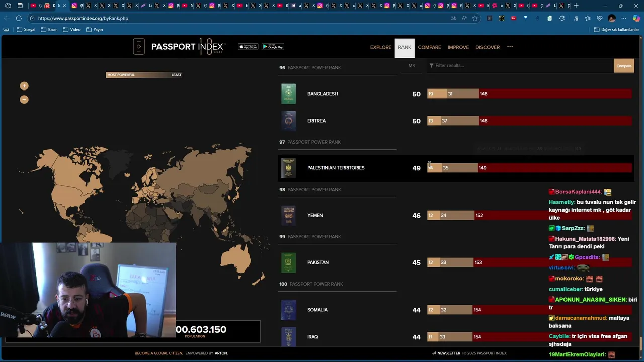The image size is (644, 362).
Task: Click Pakistan mobility score 45
Action: point(416,263)
